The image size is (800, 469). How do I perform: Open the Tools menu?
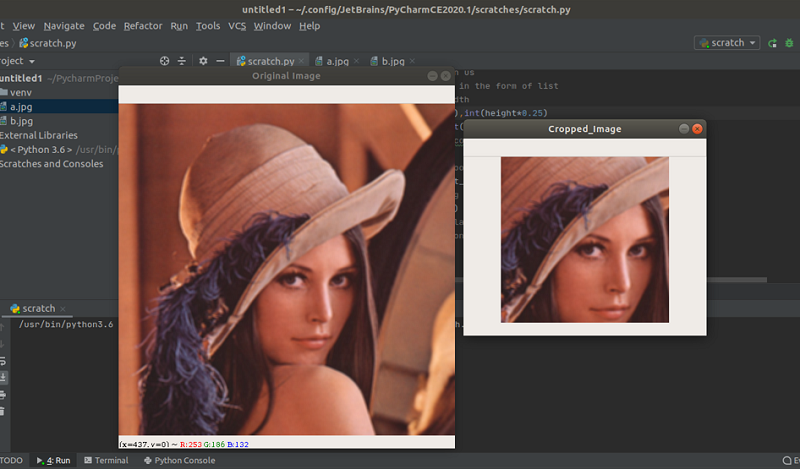pyautogui.click(x=208, y=26)
